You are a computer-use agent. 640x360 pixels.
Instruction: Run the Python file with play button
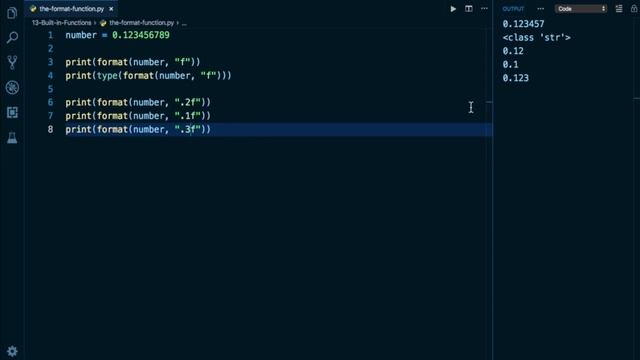(x=453, y=9)
